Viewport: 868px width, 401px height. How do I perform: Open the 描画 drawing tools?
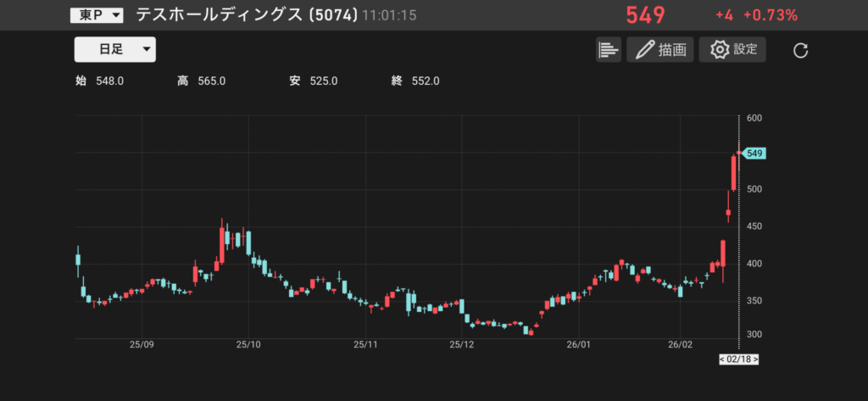(x=661, y=50)
